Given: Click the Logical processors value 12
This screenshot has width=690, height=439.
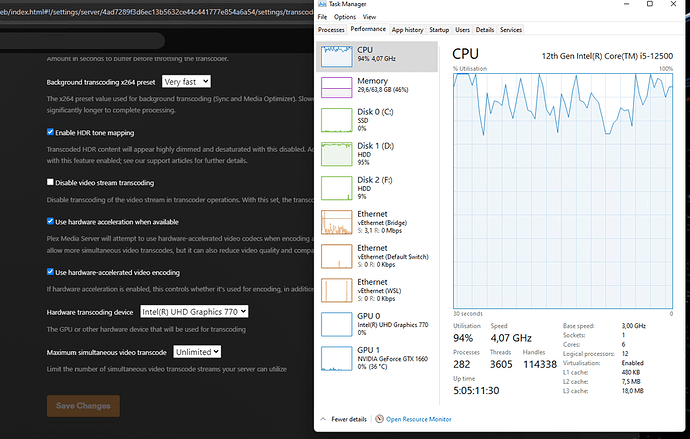Looking at the screenshot, I should 625,354.
